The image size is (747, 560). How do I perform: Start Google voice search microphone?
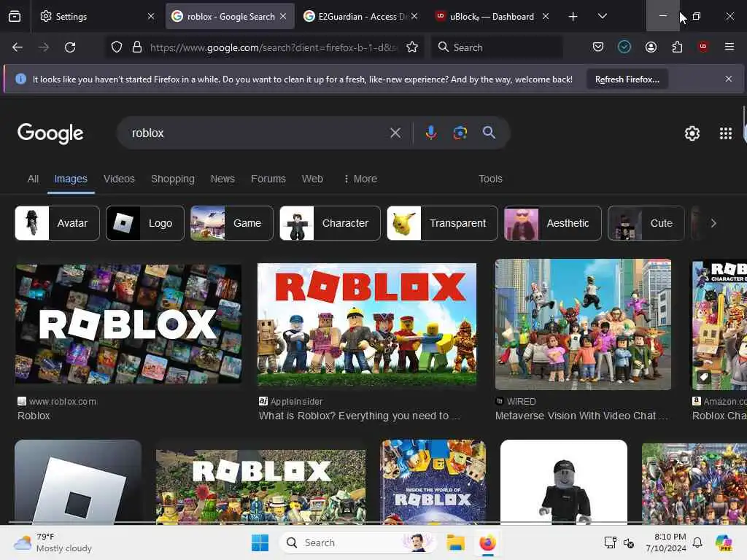point(430,133)
